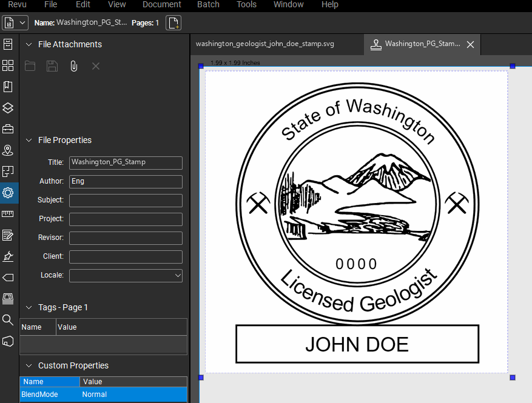Select the Properties gear icon in the sidebar

click(8, 193)
